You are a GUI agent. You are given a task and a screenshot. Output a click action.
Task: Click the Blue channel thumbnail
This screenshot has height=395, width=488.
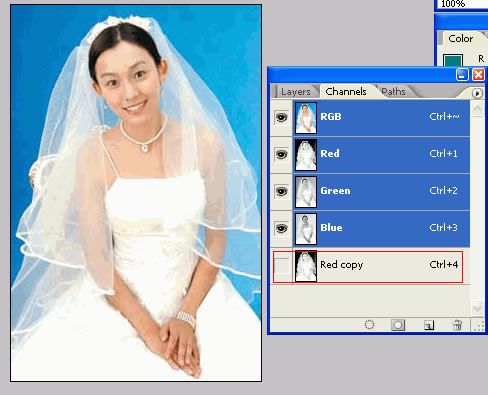tap(306, 229)
